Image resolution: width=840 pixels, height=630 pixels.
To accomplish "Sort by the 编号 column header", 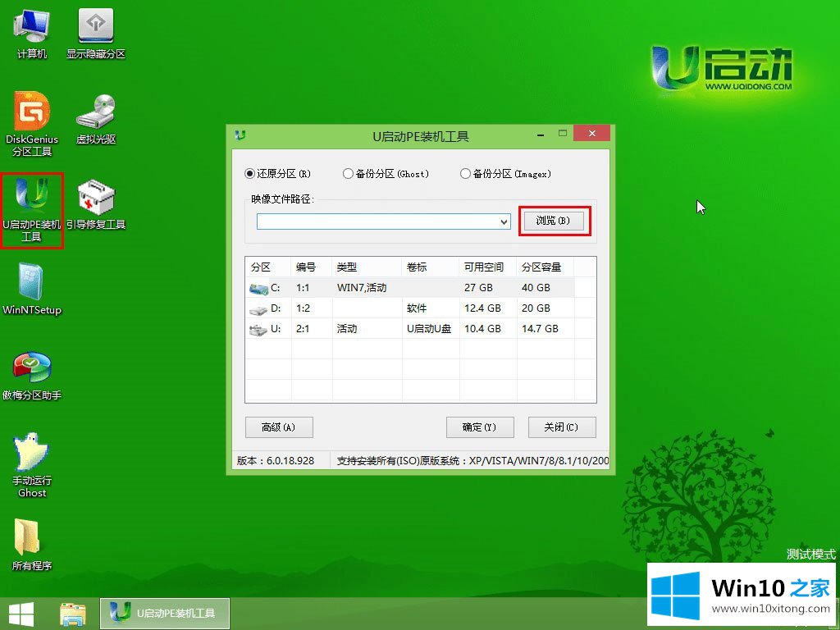I will pos(312,267).
